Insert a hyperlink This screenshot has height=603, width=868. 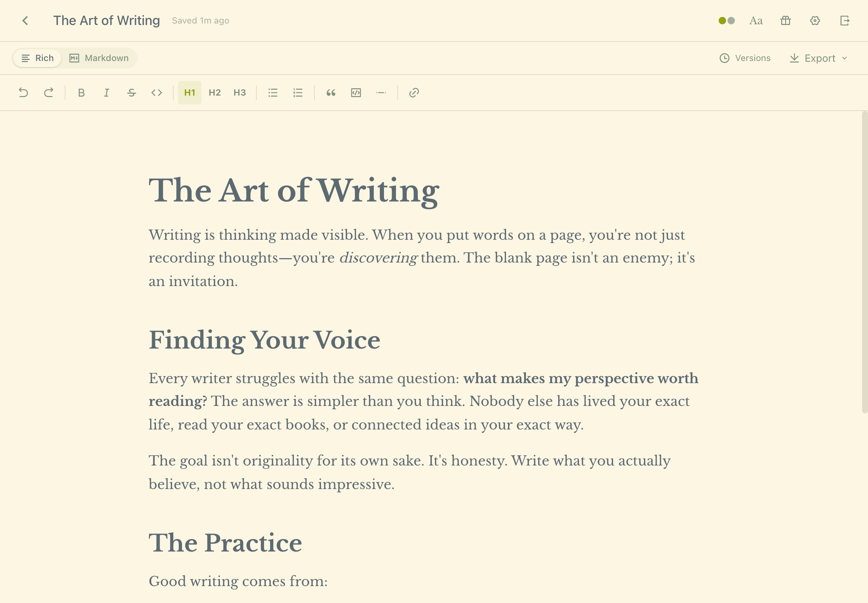[x=413, y=93]
